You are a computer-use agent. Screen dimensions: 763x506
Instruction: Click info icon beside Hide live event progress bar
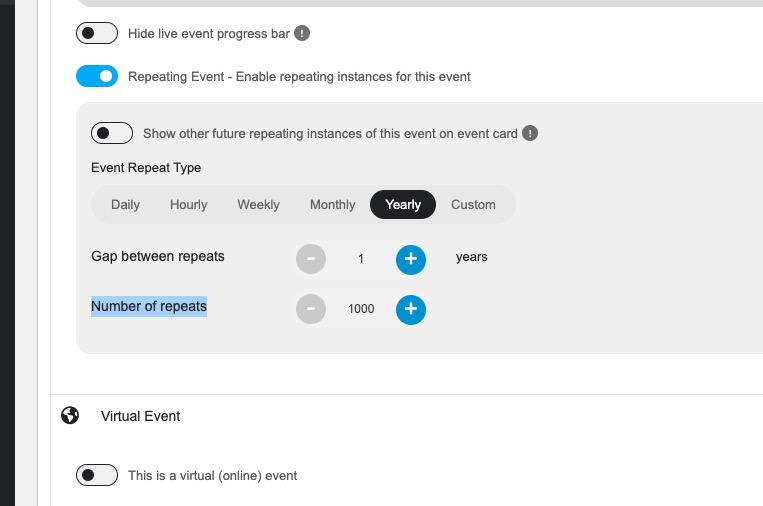(x=302, y=33)
